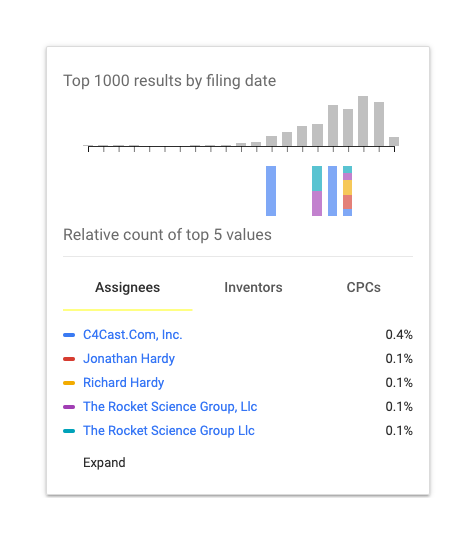Click the red Jonathan Hardy legend marker
476x543 pixels.
(x=69, y=359)
